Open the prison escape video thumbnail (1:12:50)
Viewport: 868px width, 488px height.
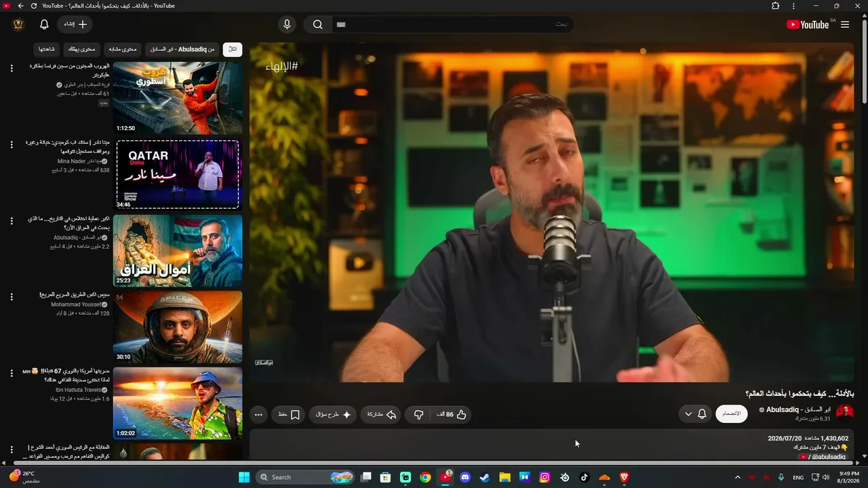(178, 98)
